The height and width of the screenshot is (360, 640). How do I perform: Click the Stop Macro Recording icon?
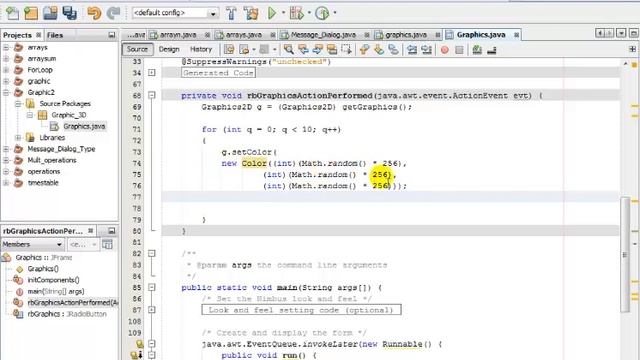point(459,50)
